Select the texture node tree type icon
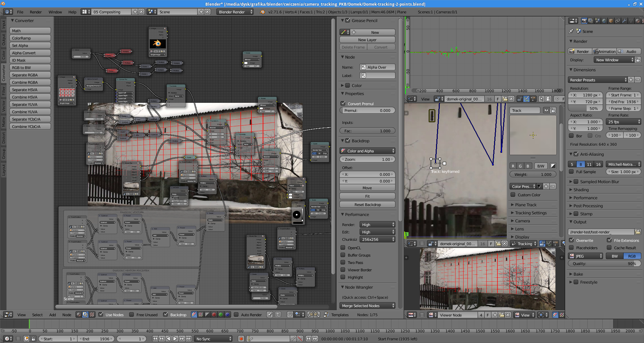 (92, 315)
